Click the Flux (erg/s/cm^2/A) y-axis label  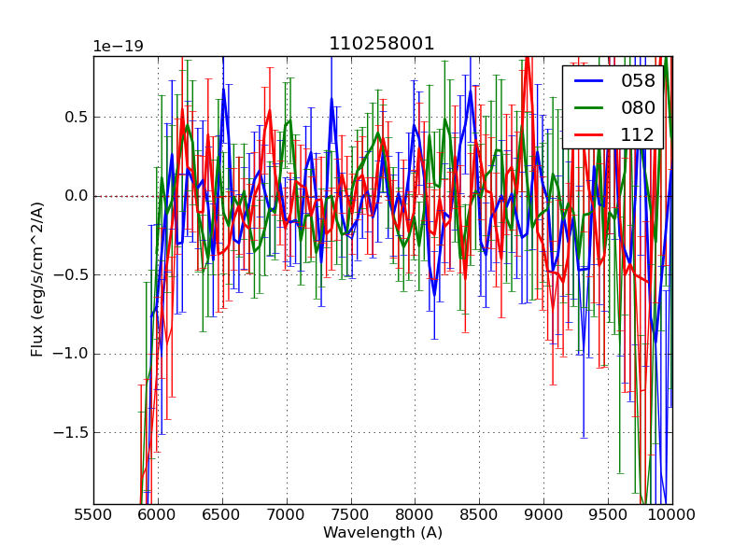tap(37, 280)
